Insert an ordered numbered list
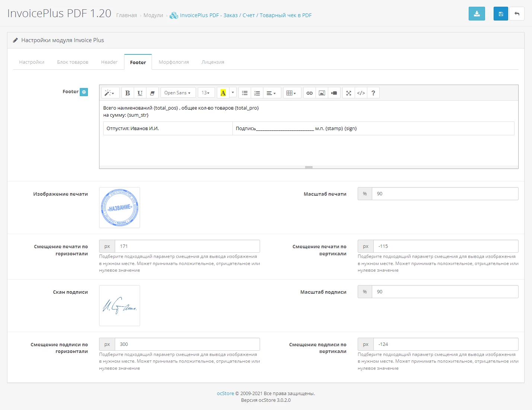This screenshot has height=410, width=532. (257, 93)
